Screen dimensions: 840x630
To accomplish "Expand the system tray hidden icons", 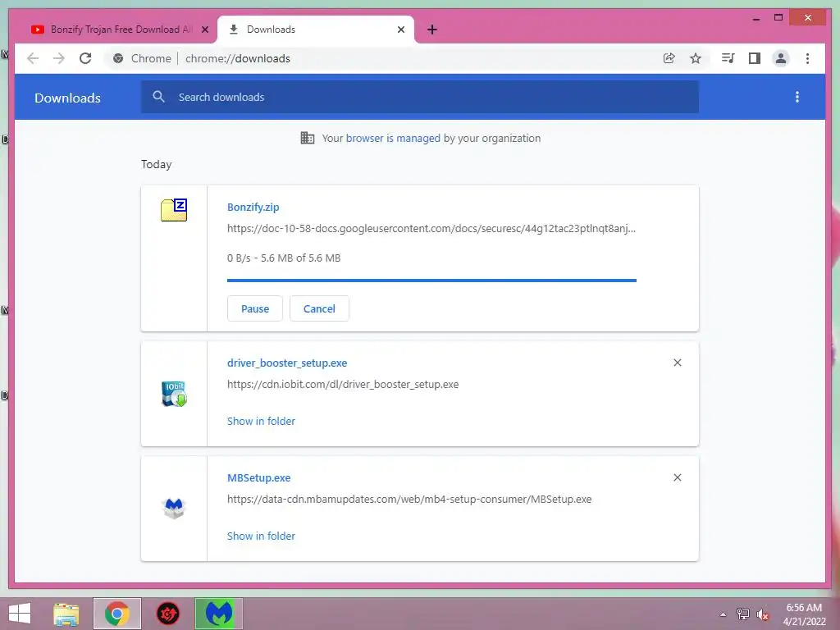I will [724, 614].
